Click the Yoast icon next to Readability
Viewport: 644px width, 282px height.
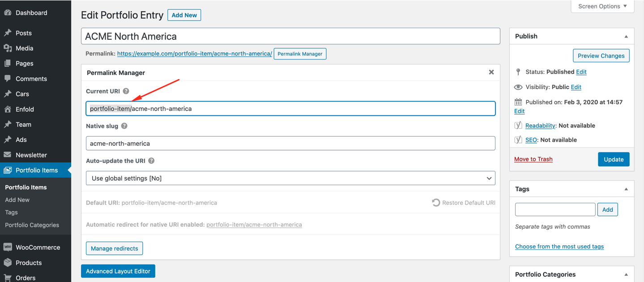(518, 125)
